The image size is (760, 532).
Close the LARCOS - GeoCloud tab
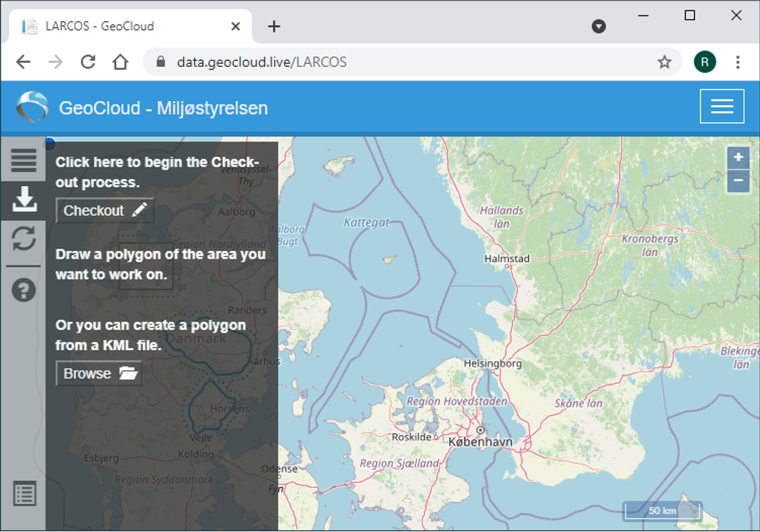[236, 26]
